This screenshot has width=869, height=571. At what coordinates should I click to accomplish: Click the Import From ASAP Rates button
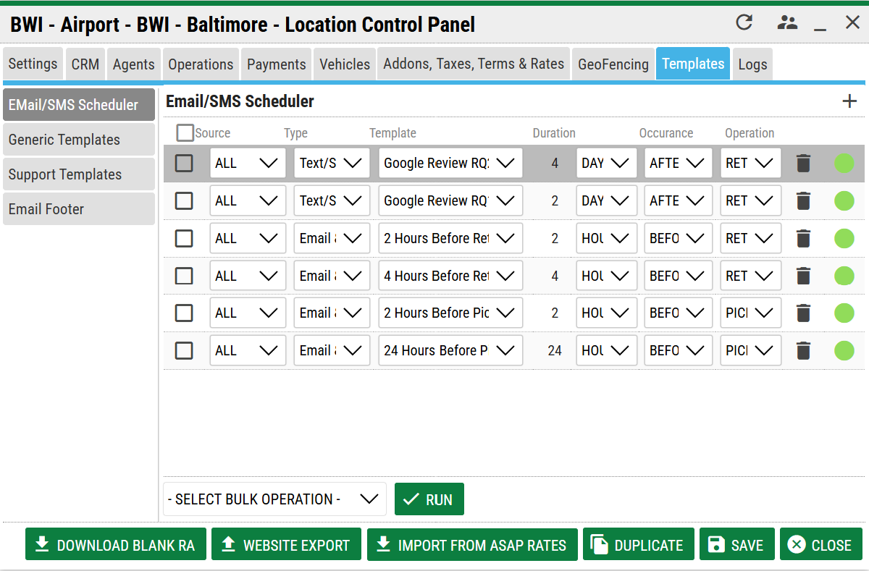472,545
